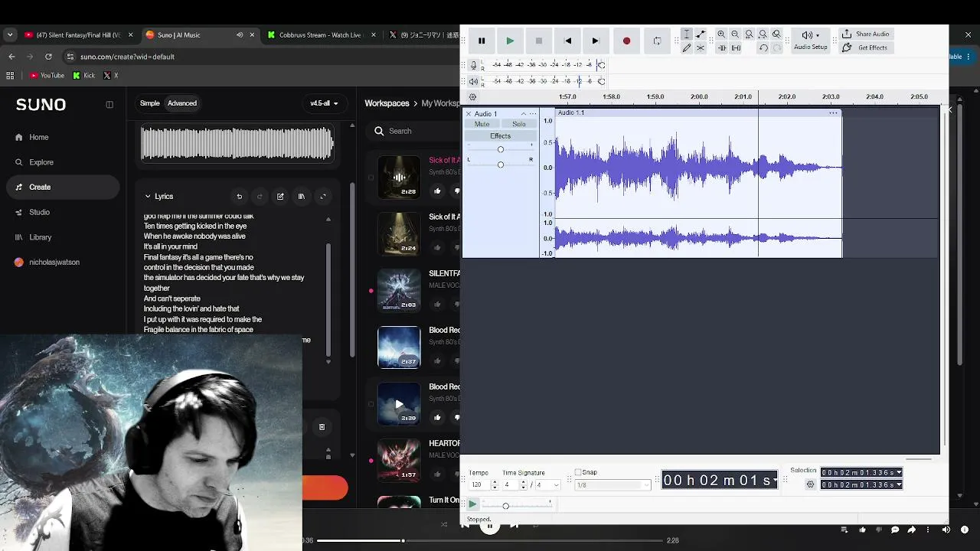Toggle loop playback in Audacity
980x551 pixels.
657,41
